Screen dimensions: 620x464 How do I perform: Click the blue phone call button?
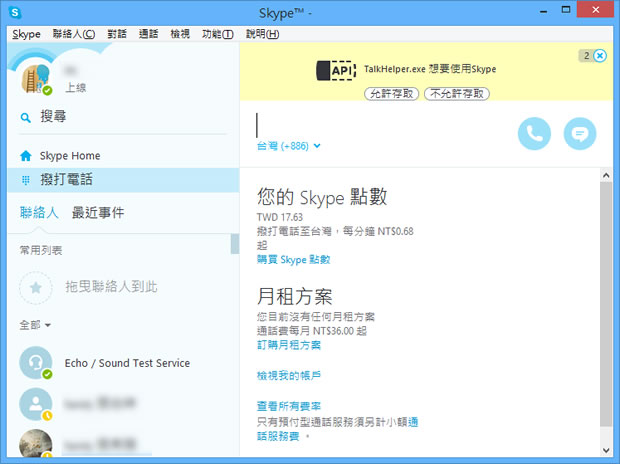[534, 134]
